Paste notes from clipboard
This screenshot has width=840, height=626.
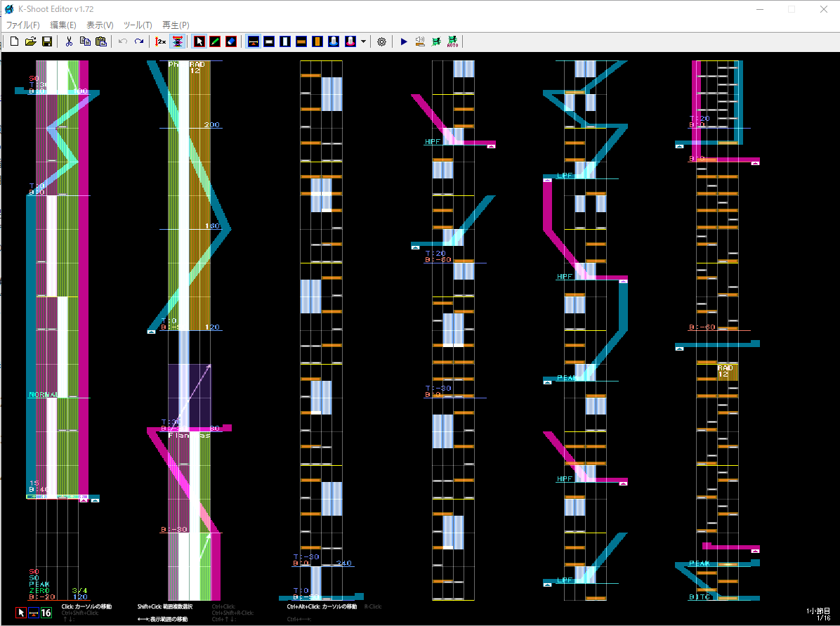point(100,41)
